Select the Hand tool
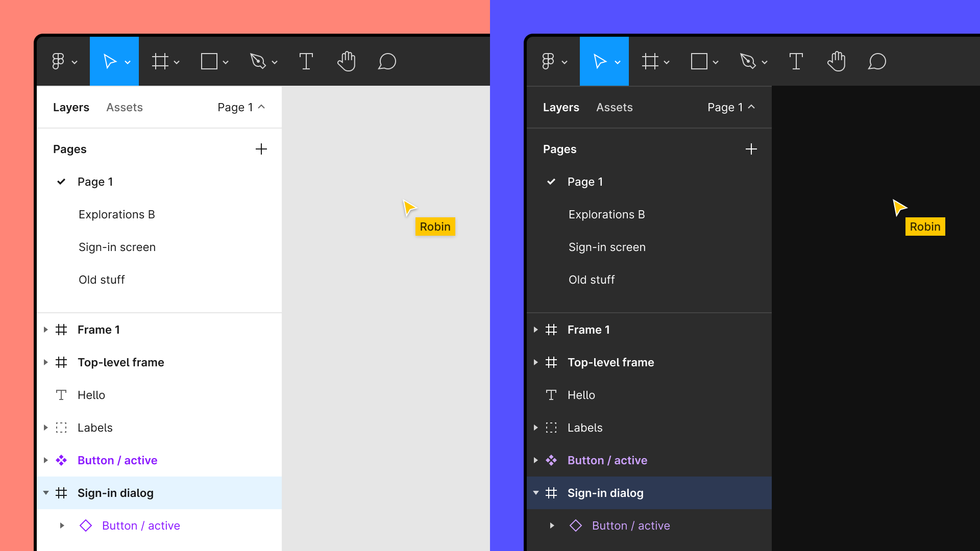 [x=347, y=62]
